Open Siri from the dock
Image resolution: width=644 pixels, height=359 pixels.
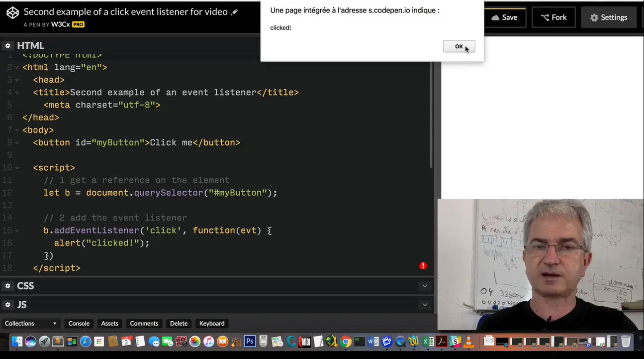click(x=30, y=342)
